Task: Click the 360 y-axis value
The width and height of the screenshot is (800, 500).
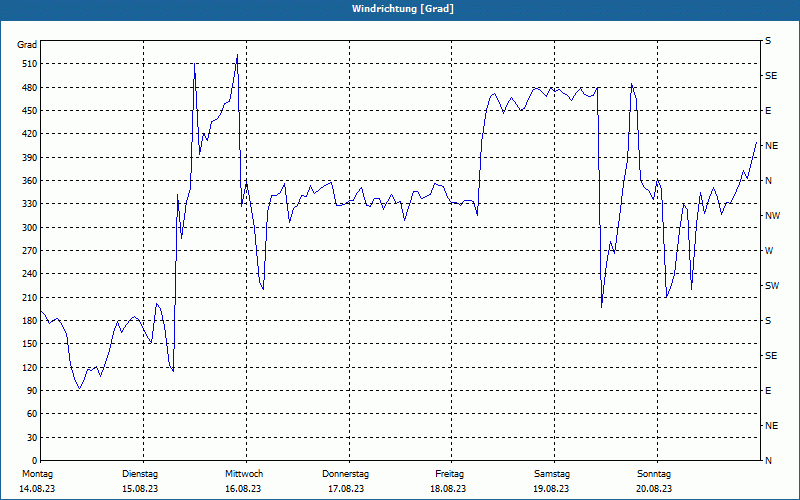Action: click(30, 181)
